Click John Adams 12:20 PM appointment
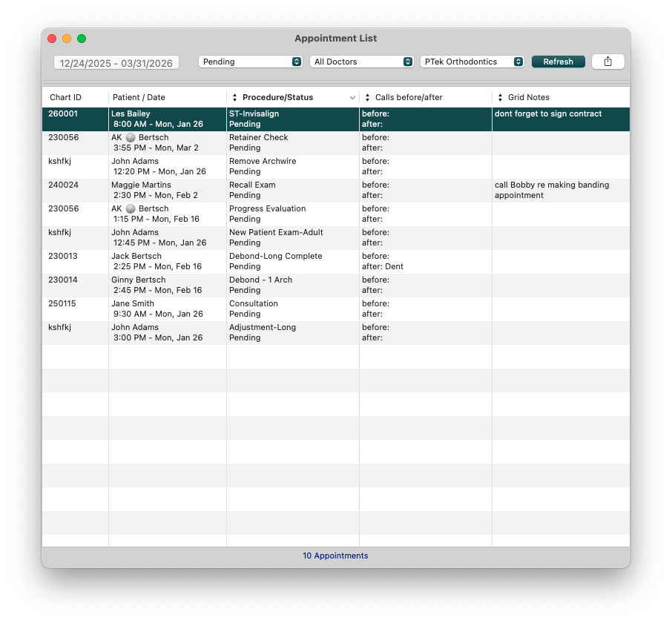 pyautogui.click(x=168, y=166)
